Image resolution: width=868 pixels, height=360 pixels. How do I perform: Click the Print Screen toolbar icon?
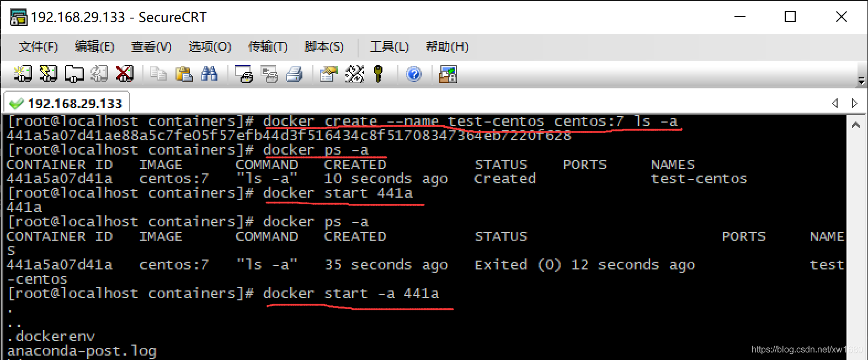coord(243,74)
